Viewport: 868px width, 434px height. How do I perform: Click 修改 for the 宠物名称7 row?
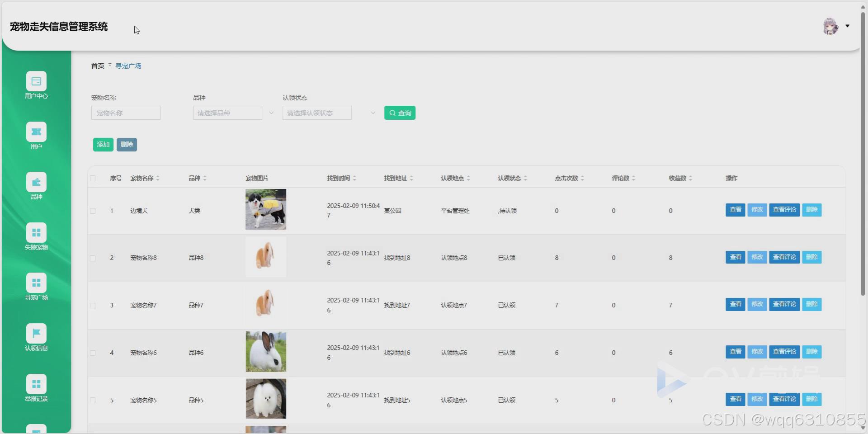(x=757, y=304)
